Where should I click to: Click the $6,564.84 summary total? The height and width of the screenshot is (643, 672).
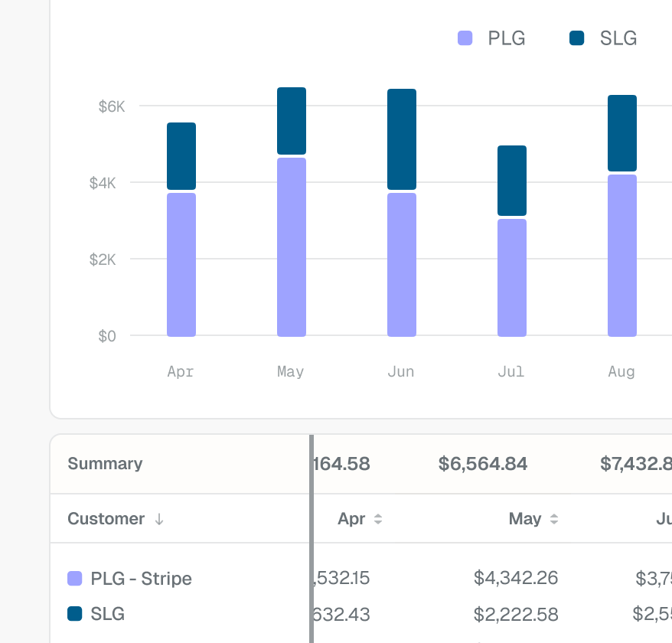tap(483, 463)
